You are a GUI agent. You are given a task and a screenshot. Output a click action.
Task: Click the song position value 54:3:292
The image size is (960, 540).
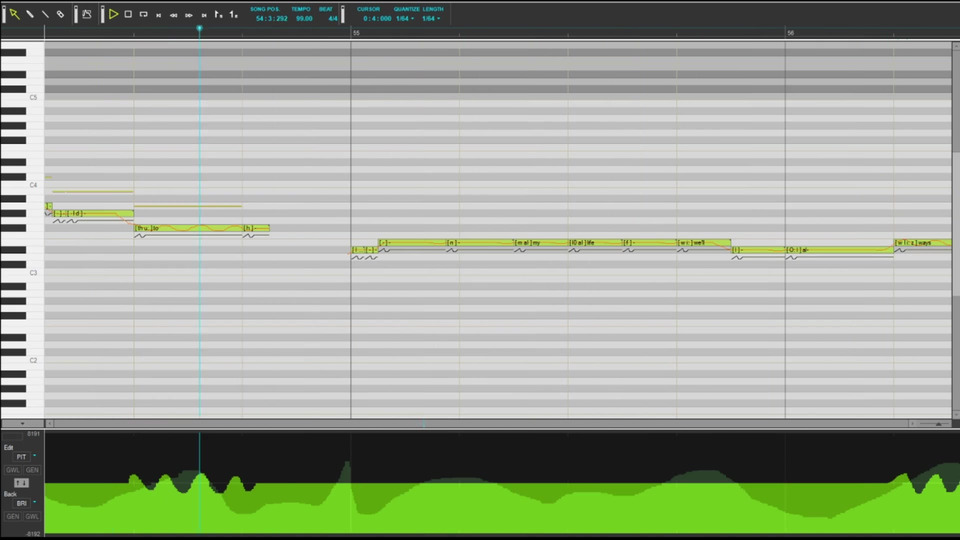point(271,18)
